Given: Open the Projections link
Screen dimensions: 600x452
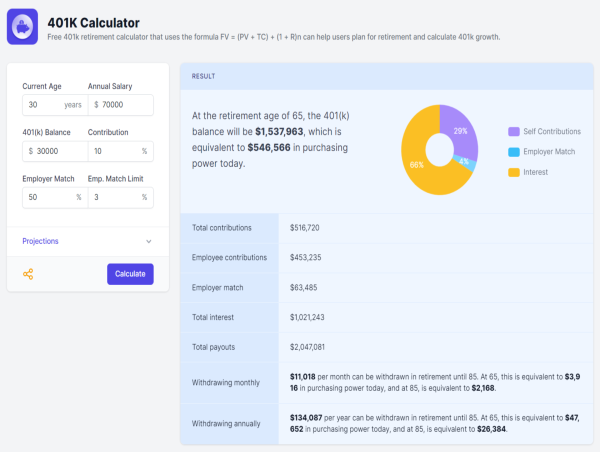Looking at the screenshot, I should 40,241.
